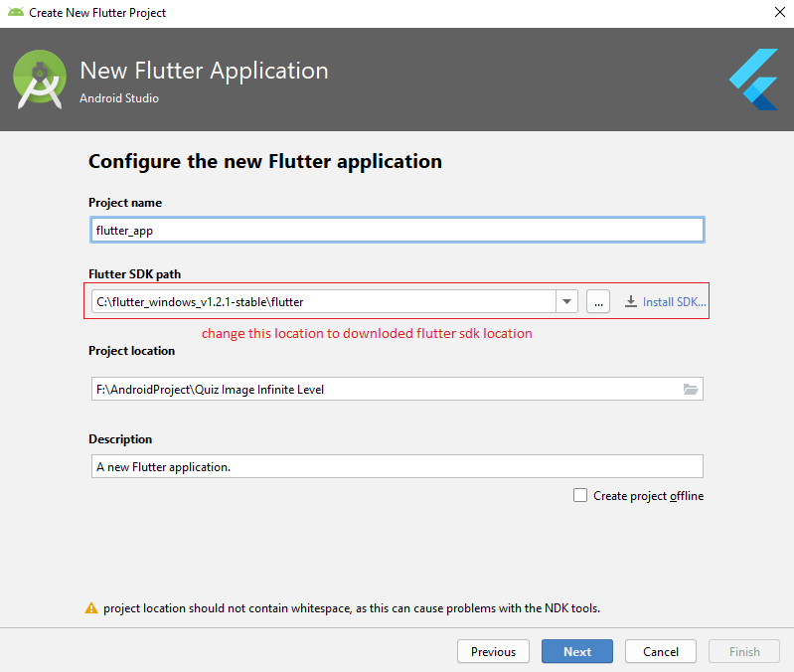Click the 'Flutter SDK path' label
The height and width of the screenshot is (672, 794).
click(135, 274)
